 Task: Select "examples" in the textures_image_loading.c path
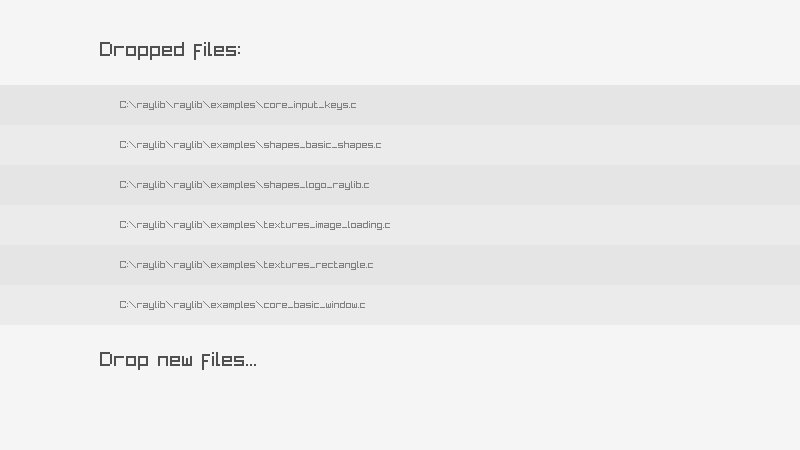(x=233, y=225)
